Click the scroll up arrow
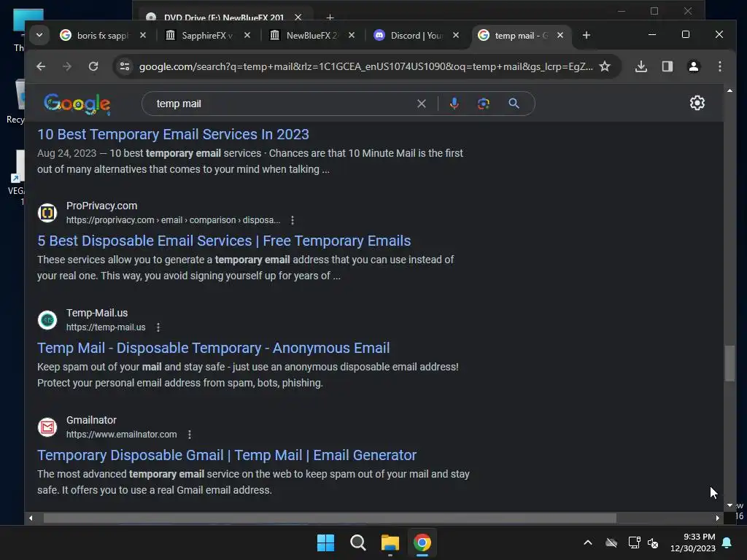The width and height of the screenshot is (747, 560). click(x=729, y=90)
